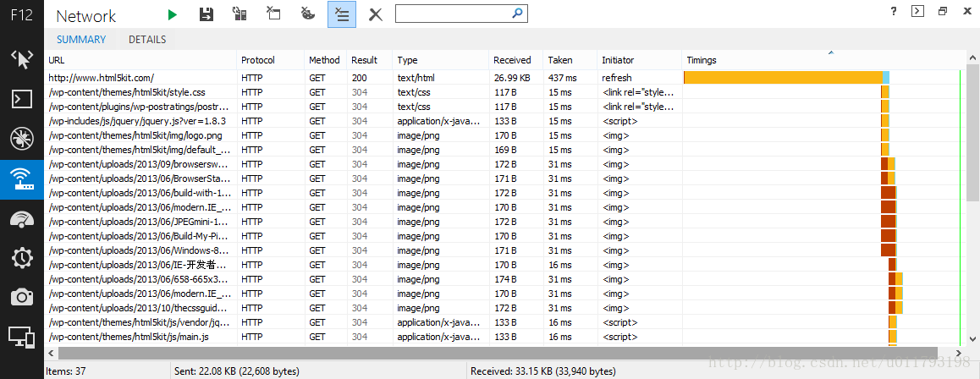Open the Debugger tool with bug icon
The width and height of the screenshot is (980, 379).
(x=22, y=140)
